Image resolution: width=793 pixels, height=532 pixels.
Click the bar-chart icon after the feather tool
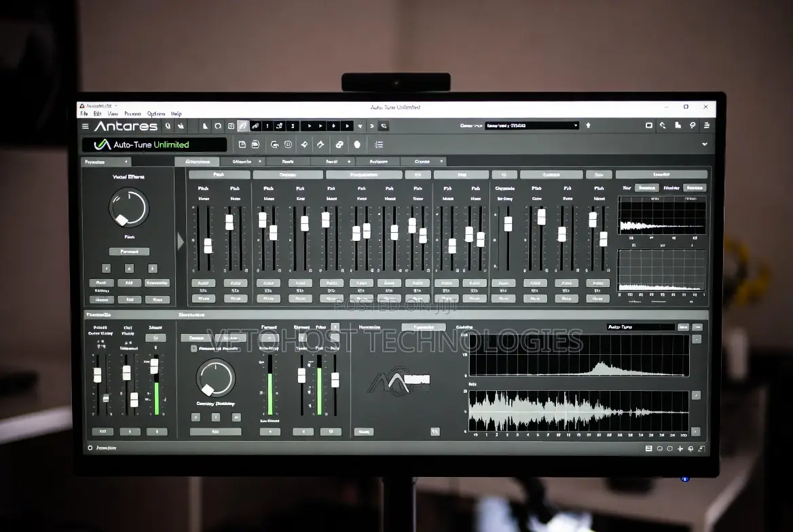pos(255,126)
